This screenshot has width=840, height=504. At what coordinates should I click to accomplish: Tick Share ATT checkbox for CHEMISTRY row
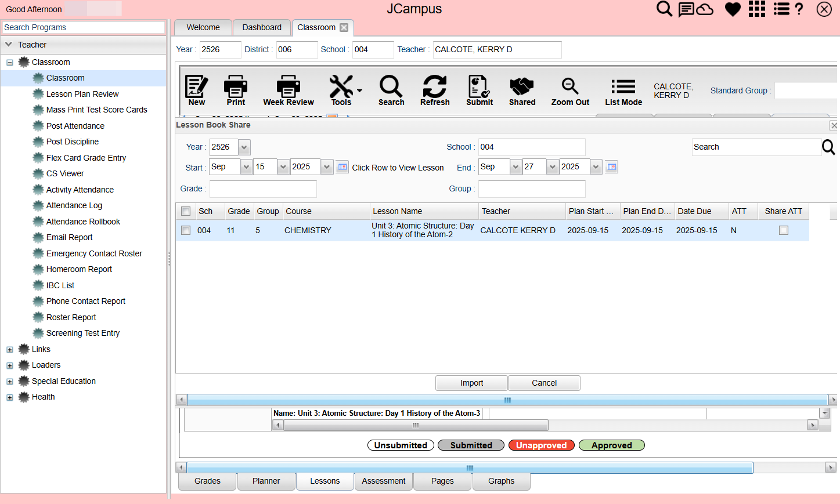pyautogui.click(x=784, y=230)
